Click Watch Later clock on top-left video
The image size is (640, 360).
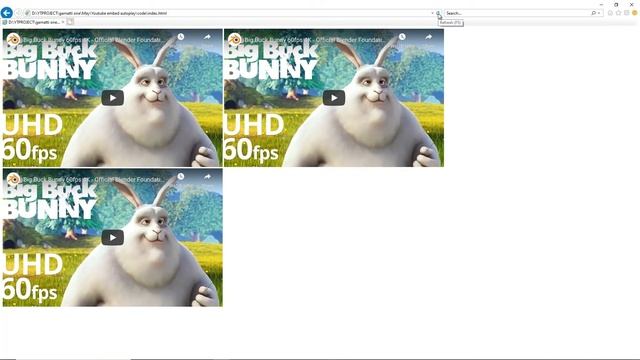point(181,37)
